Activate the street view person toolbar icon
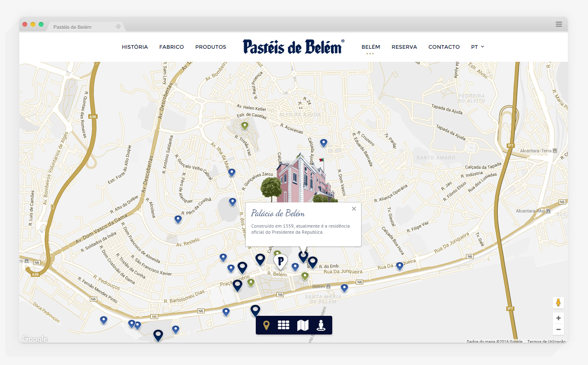 (x=321, y=325)
